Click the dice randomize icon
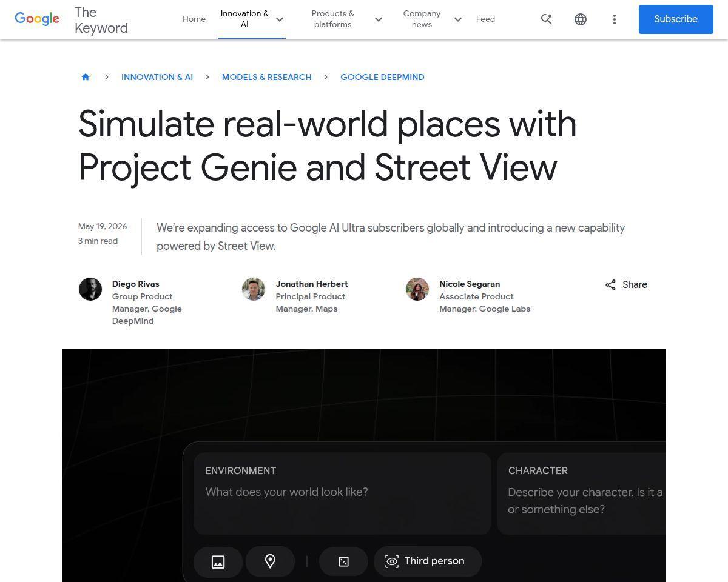This screenshot has height=582, width=728. pyautogui.click(x=343, y=561)
